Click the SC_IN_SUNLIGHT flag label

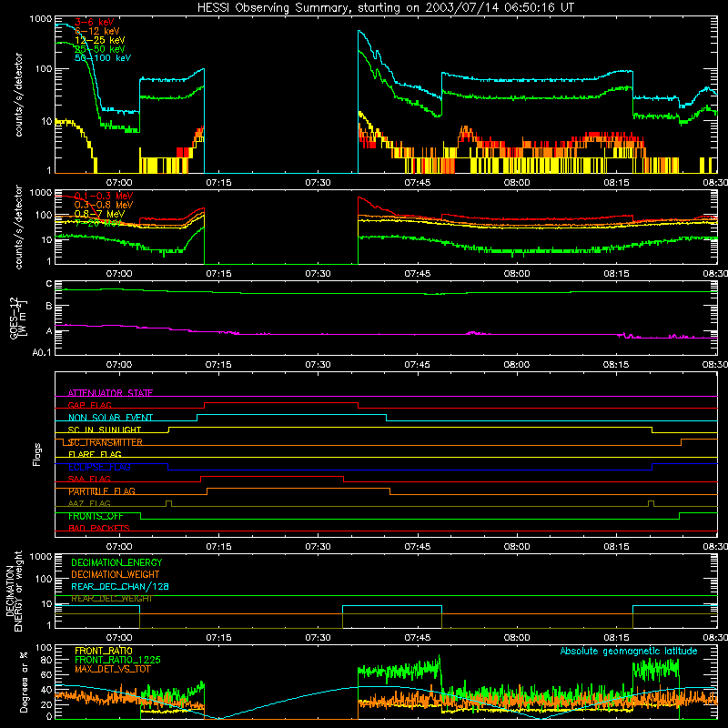tap(105, 430)
